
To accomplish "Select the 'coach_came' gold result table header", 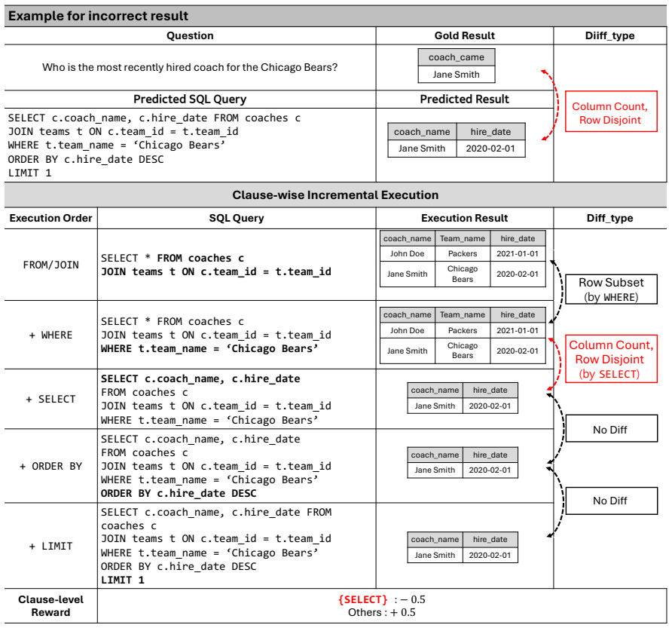I will click(x=457, y=57).
